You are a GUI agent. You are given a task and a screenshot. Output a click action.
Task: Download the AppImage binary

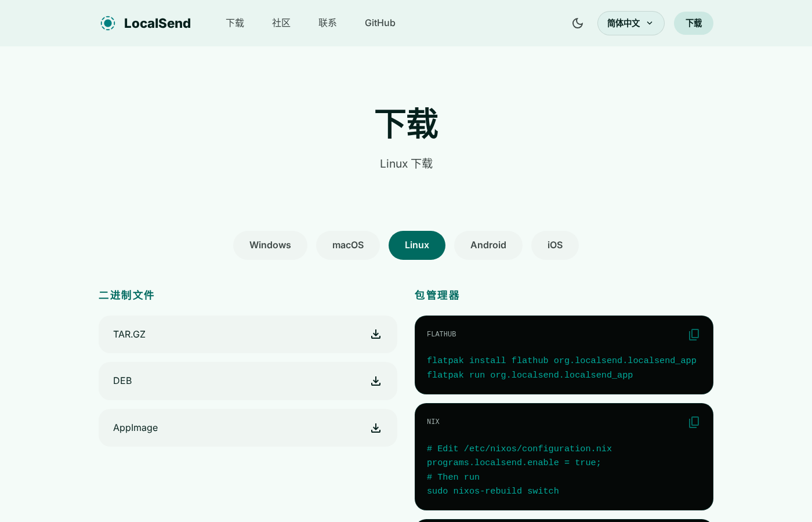(x=248, y=427)
